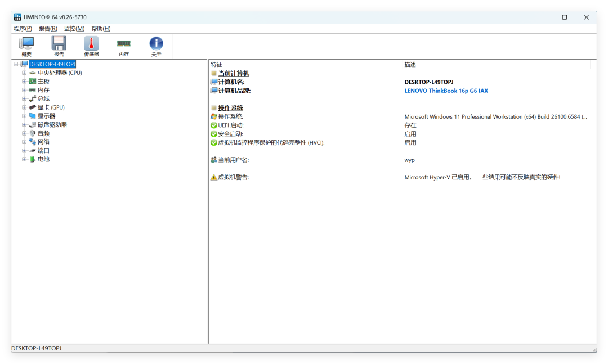Expand the 端口 tree node
This screenshot has width=608, height=364.
24,150
